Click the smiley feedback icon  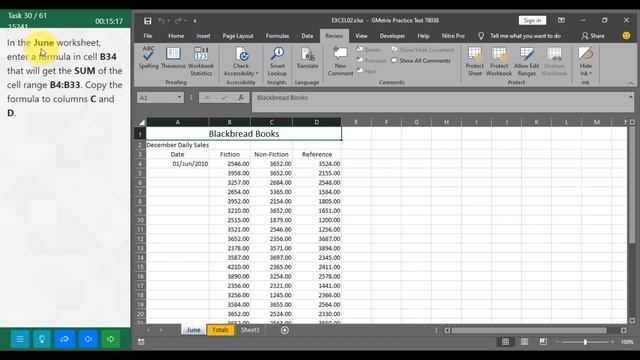pyautogui.click(x=626, y=36)
